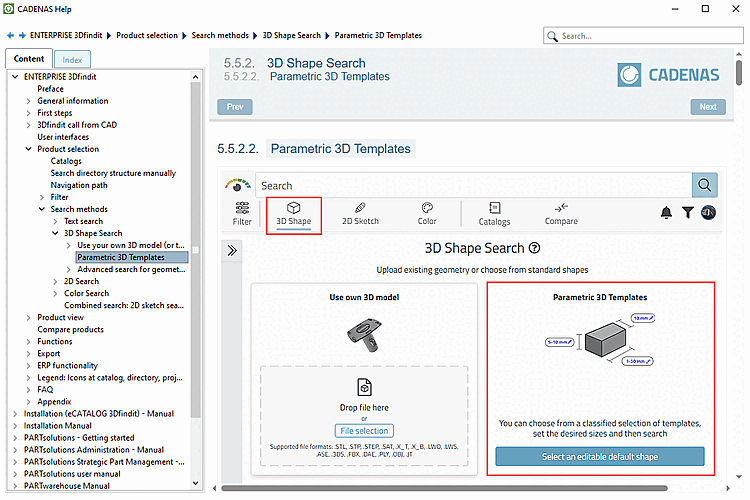
Task: Open Compare products tree item
Action: pyautogui.click(x=71, y=330)
